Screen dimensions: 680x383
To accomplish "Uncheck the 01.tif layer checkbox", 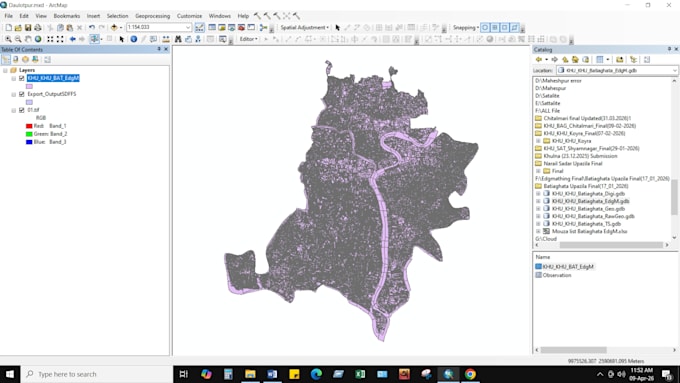I will coord(22,110).
